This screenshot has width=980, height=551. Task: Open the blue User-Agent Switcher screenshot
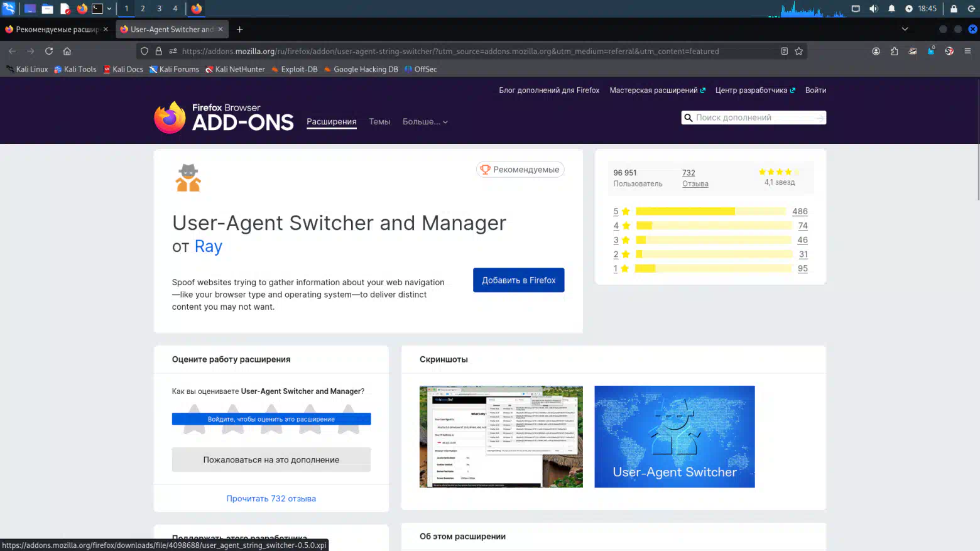tap(675, 437)
